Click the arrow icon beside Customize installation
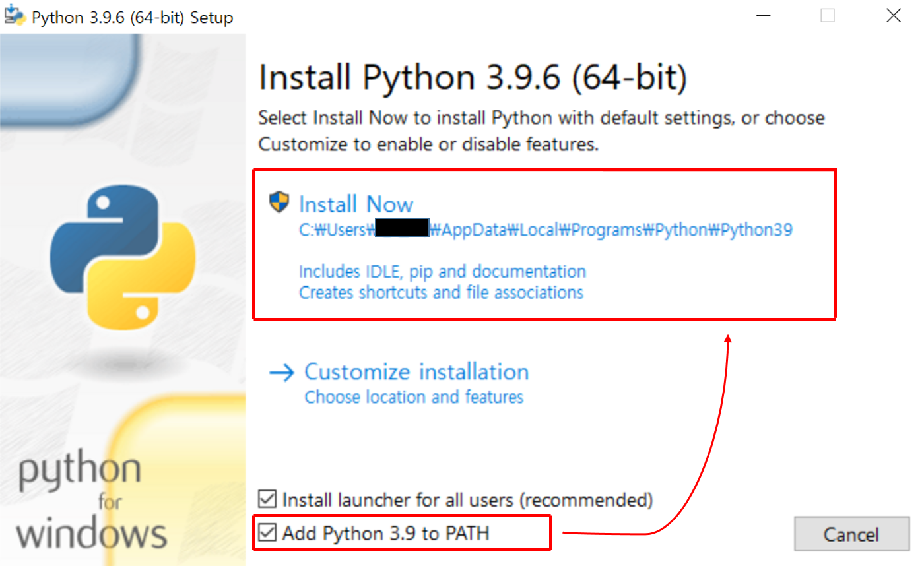 [x=282, y=373]
